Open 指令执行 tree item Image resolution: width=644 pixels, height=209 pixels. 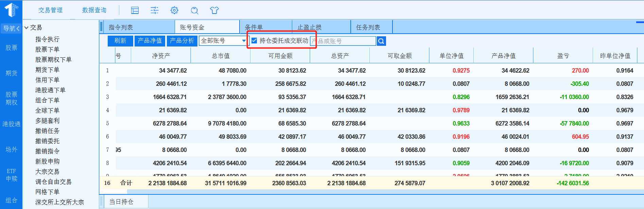47,39
